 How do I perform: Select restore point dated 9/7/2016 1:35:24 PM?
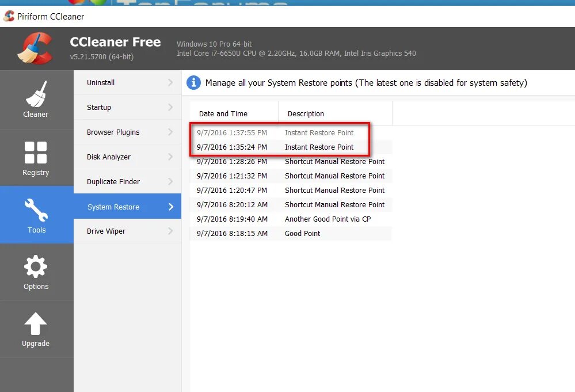(x=291, y=147)
